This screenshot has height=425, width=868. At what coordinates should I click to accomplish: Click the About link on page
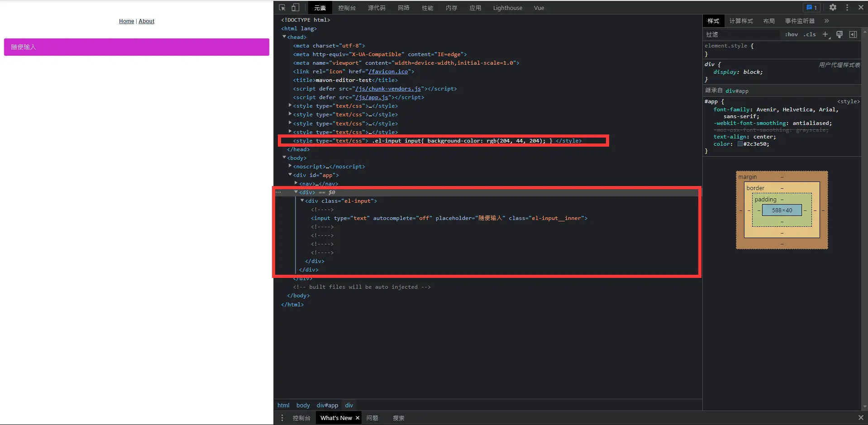(146, 21)
